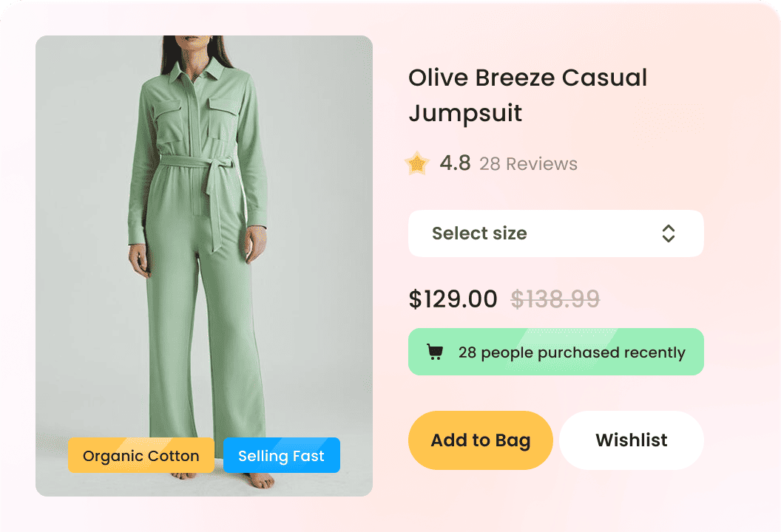The height and width of the screenshot is (532, 781).
Task: Click the word Jumpsuit in the heading
Action: (x=465, y=114)
